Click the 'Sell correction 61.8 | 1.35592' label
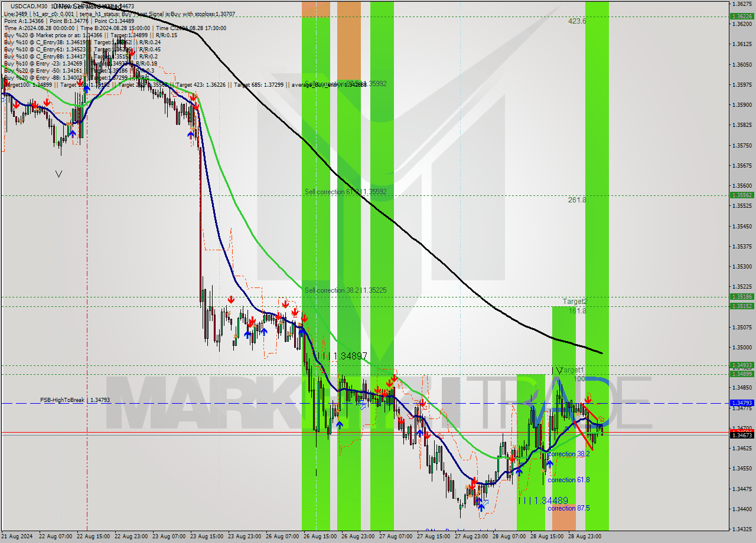 click(346, 192)
